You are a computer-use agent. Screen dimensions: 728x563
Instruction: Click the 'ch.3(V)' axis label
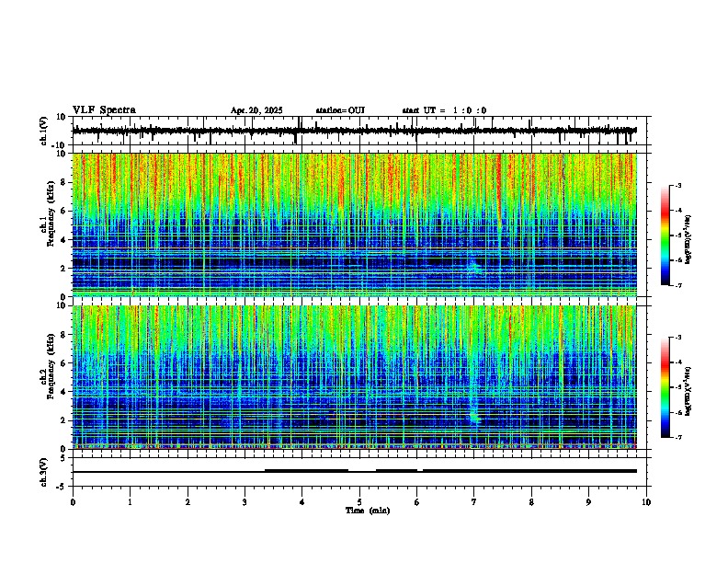tap(44, 472)
